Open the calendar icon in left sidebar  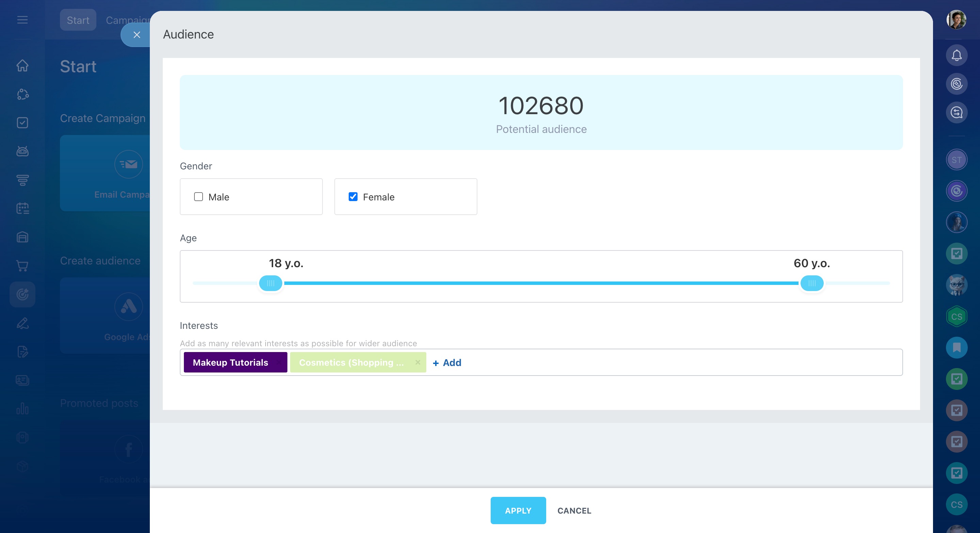[x=22, y=208]
